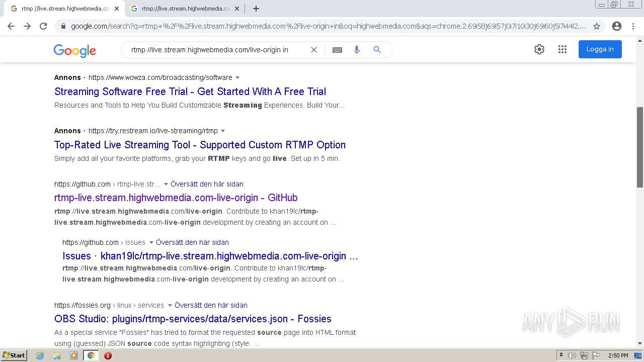This screenshot has width=644, height=362.
Task: Expand the github.com rtmp-live result dropdown
Action: coord(166,184)
